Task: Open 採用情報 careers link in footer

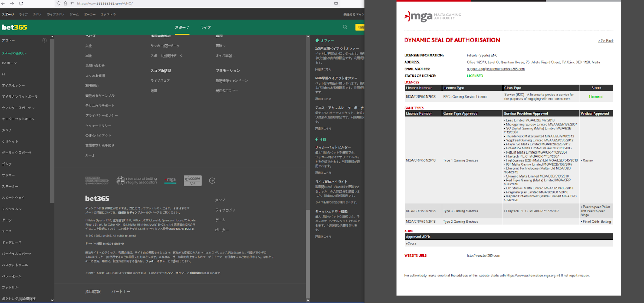Action: click(x=93, y=291)
